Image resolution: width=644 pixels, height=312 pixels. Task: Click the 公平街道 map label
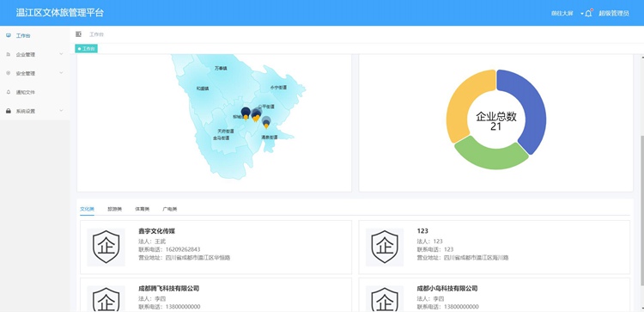(x=266, y=107)
